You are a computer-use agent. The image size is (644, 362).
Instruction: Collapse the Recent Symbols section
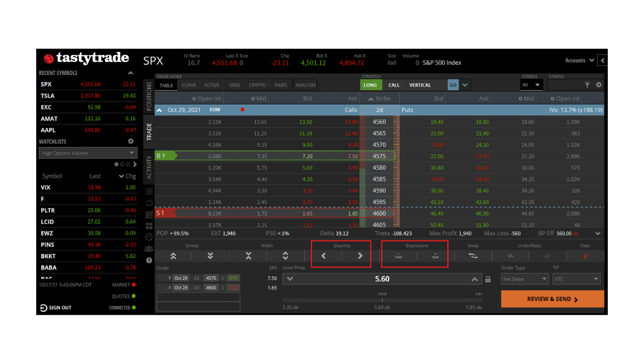(131, 73)
